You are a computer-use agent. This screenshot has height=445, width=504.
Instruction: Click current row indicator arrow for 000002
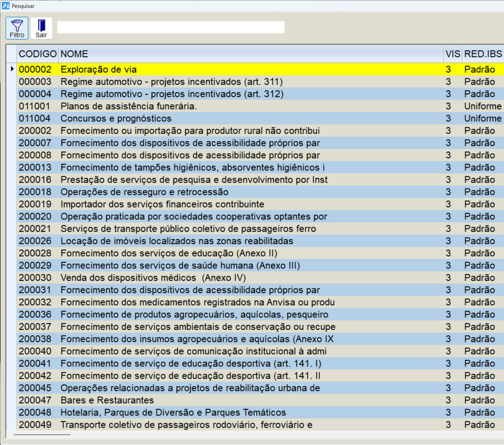(12, 69)
